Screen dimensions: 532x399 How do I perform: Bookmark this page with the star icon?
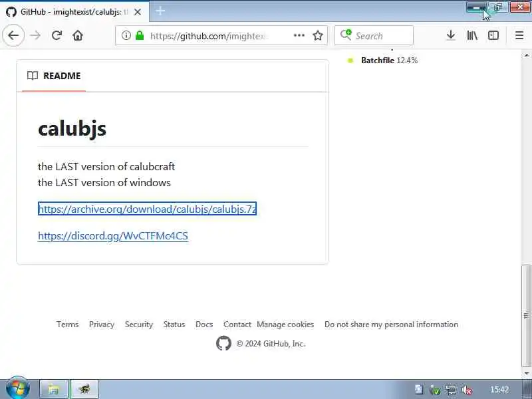[318, 35]
